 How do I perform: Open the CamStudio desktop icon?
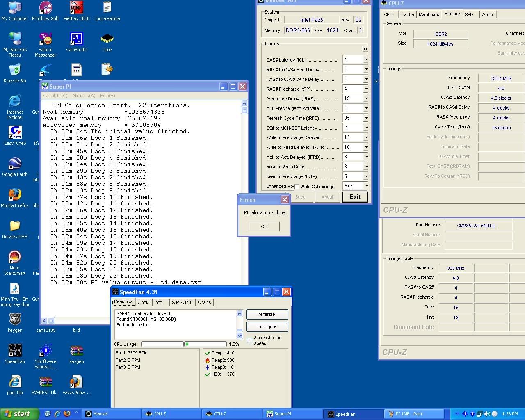[76, 42]
